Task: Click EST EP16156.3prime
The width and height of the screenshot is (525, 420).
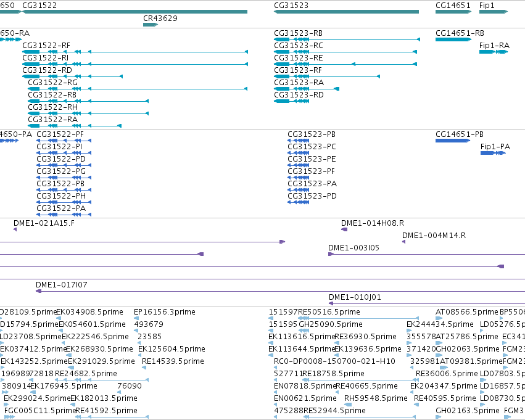Action: (164, 312)
